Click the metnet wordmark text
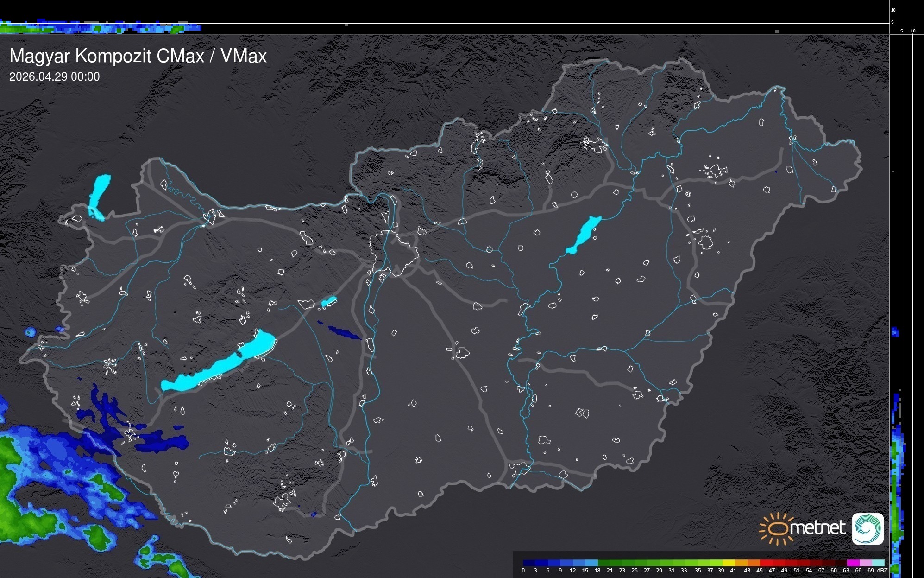This screenshot has height=578, width=924. 817,528
